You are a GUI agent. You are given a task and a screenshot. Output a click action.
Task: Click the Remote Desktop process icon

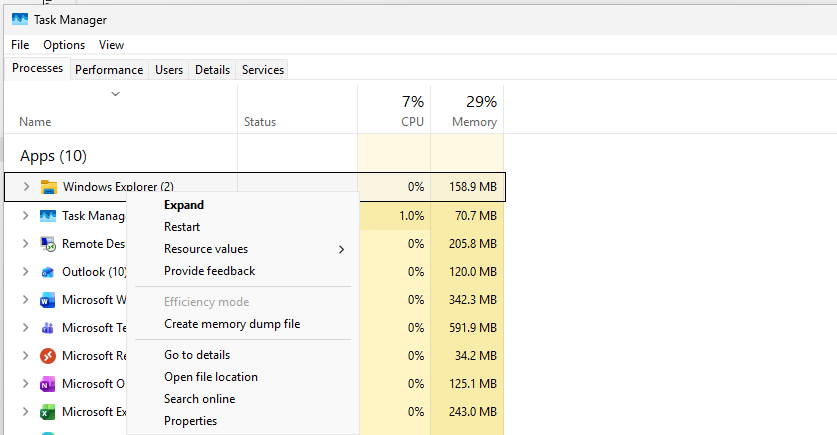(x=48, y=244)
